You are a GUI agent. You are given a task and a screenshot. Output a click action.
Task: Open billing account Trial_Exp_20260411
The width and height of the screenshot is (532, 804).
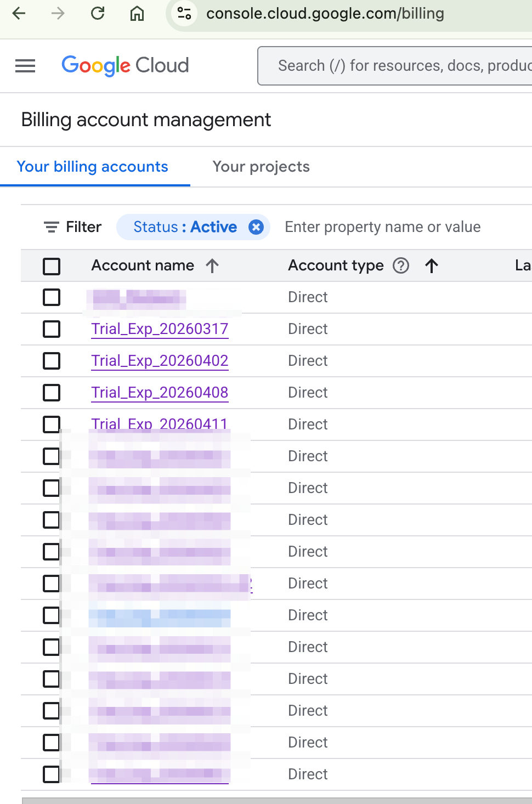point(160,424)
